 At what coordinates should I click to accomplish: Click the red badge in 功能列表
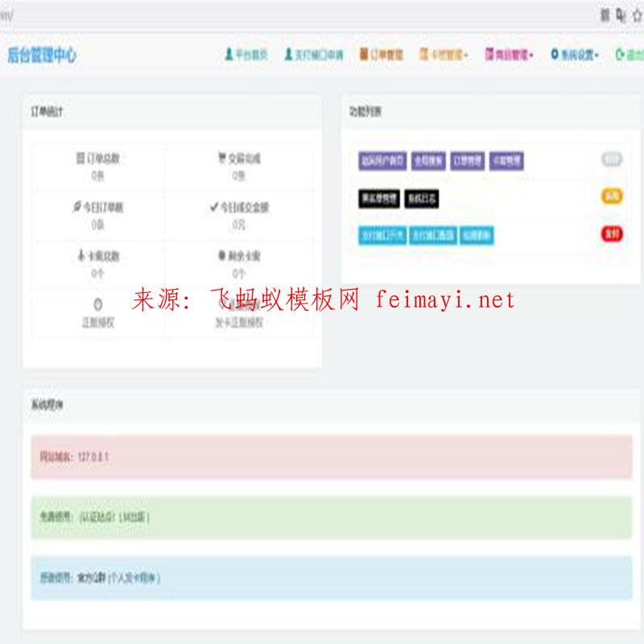coord(612,233)
